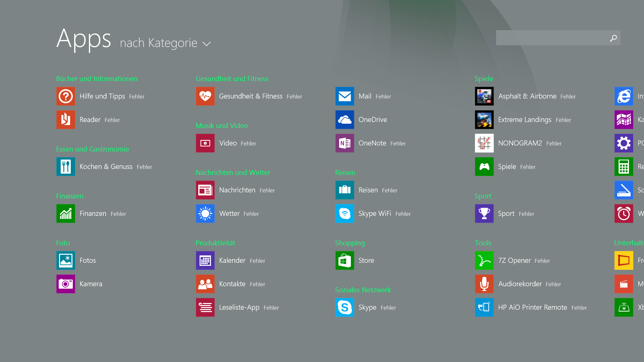Select the Soziales Netzwerk category heading

[363, 290]
